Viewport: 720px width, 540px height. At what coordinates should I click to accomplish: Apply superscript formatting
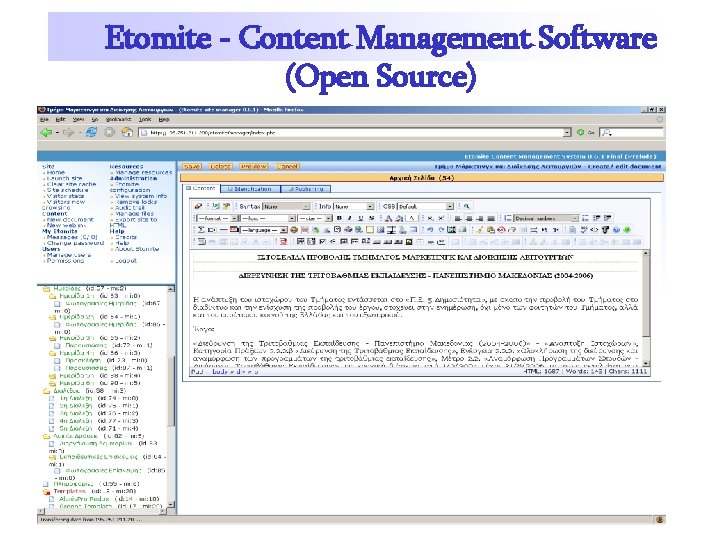[440, 218]
